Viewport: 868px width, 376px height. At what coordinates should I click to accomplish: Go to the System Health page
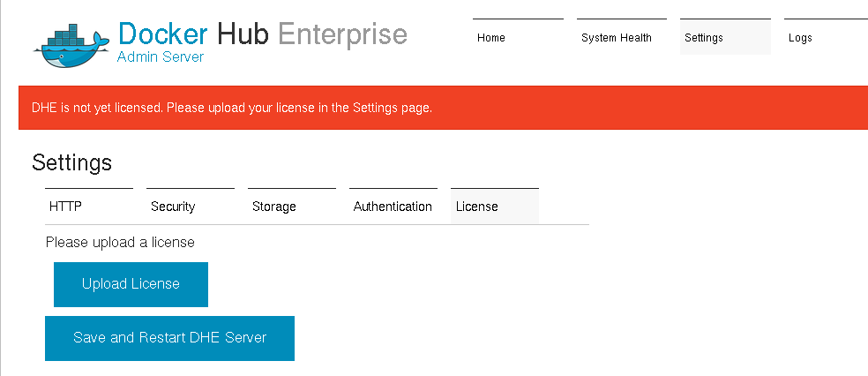pyautogui.click(x=622, y=37)
